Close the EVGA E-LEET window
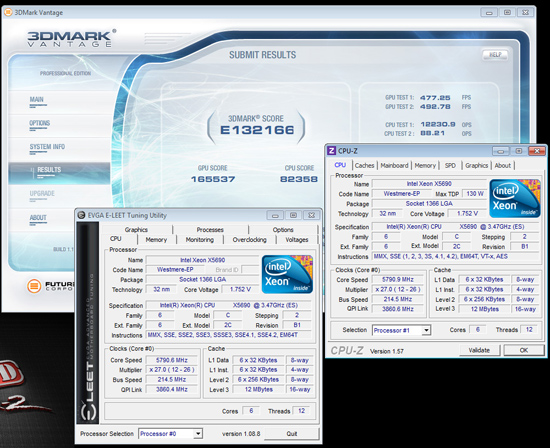 click(311, 215)
